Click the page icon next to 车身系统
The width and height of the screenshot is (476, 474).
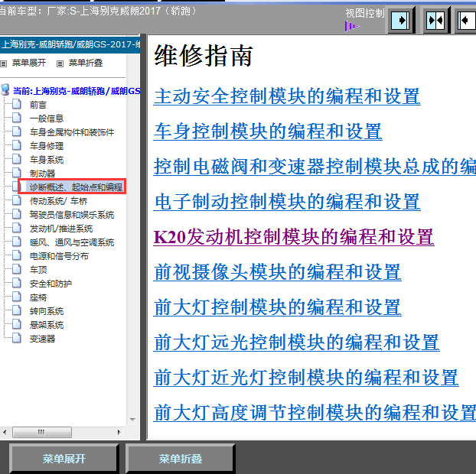[x=17, y=159]
